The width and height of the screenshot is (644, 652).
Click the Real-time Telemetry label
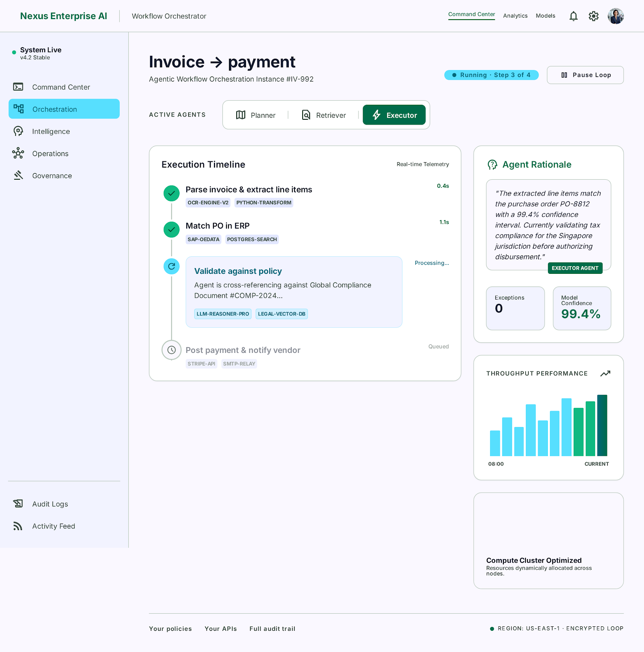point(423,164)
